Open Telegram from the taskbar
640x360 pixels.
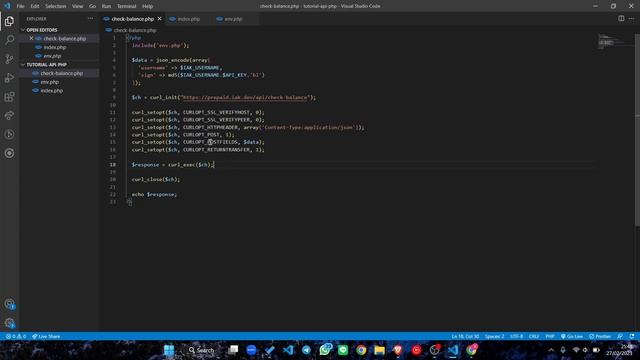click(x=306, y=350)
